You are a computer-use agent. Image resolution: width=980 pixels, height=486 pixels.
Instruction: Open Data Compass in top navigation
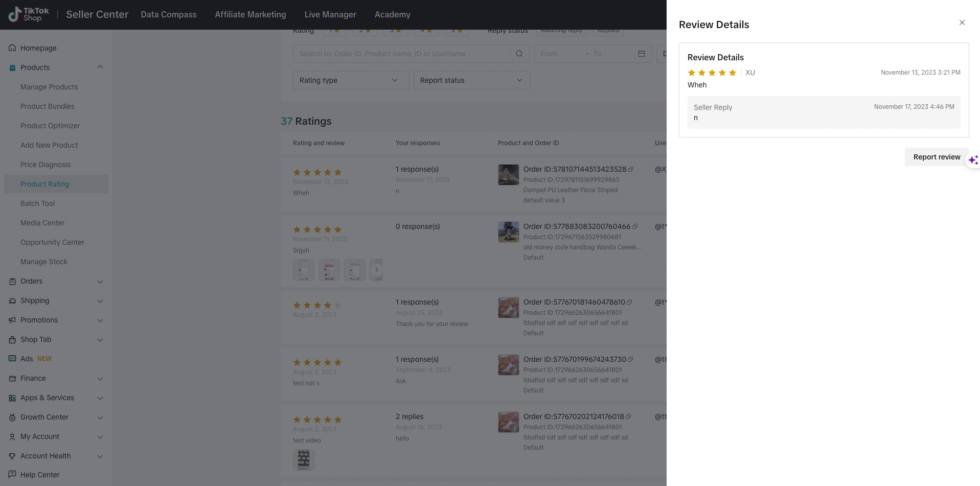click(168, 14)
